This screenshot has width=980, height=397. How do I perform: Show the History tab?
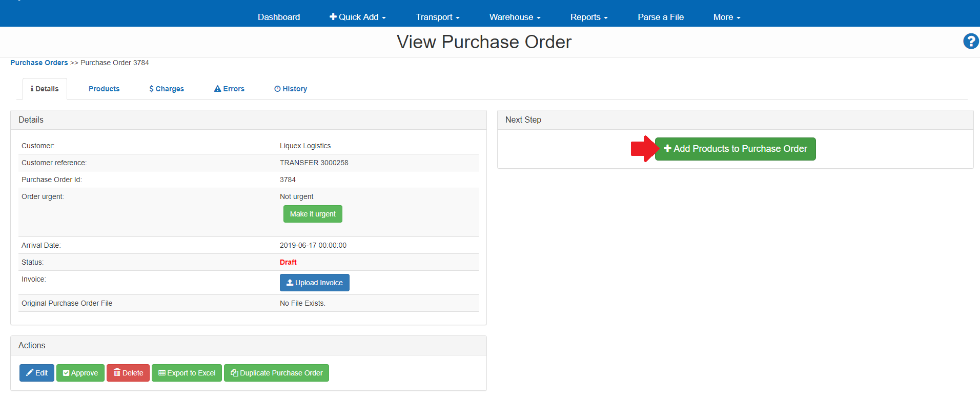pyautogui.click(x=291, y=89)
